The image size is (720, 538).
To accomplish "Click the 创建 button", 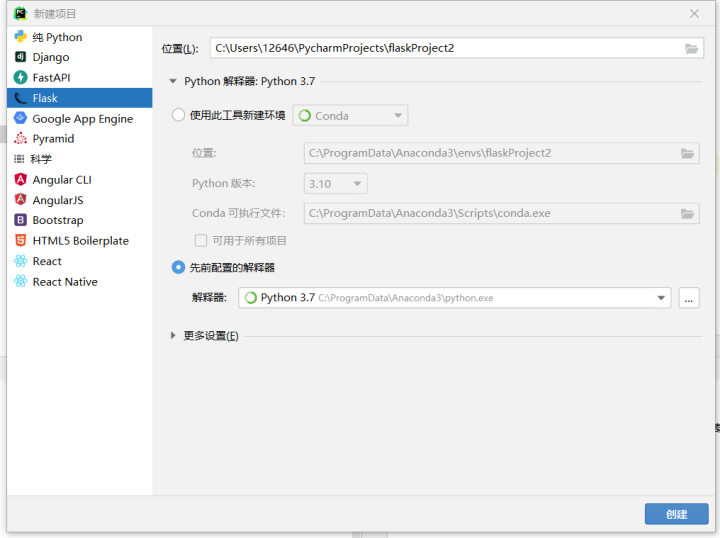I will click(676, 514).
